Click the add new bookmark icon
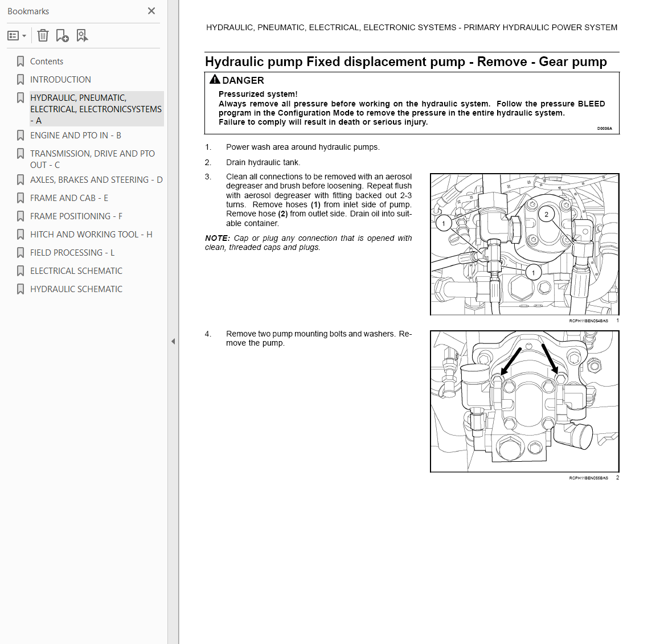Screen dimensions: 660x644 (x=62, y=36)
